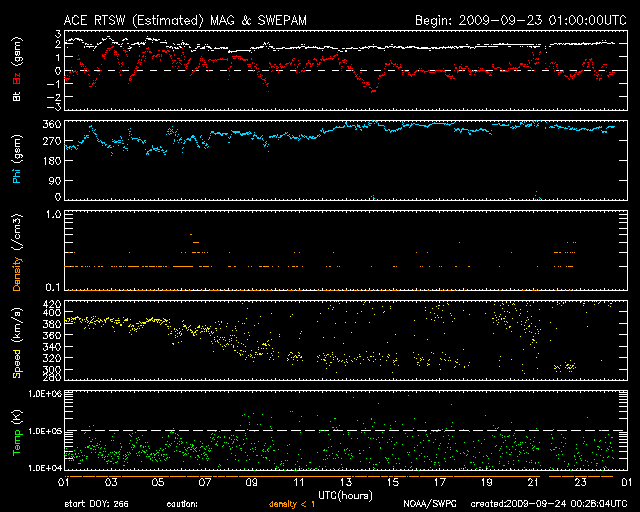Click the Begin date timestamp in the header
The width and height of the screenshot is (640, 512).
(x=508, y=20)
